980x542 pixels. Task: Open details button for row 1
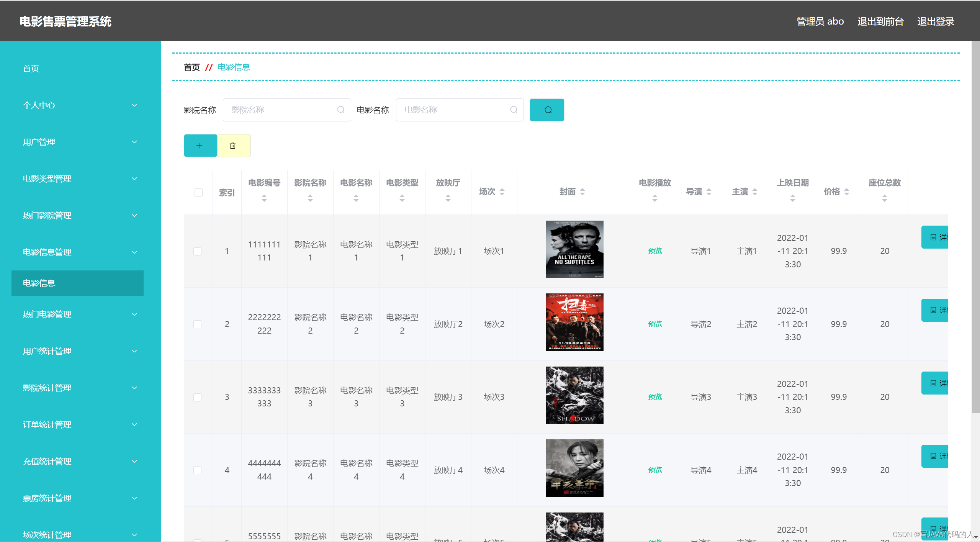coord(934,237)
